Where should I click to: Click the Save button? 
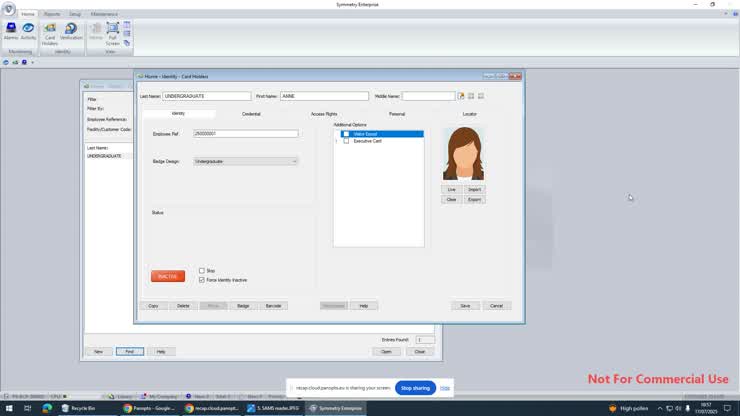[x=465, y=306]
